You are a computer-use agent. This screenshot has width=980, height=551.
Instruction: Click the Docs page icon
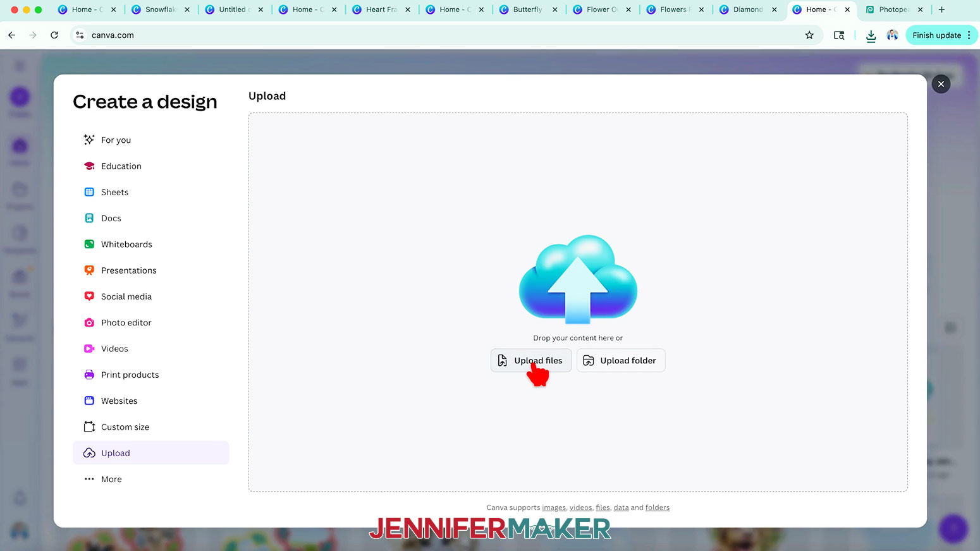click(89, 218)
